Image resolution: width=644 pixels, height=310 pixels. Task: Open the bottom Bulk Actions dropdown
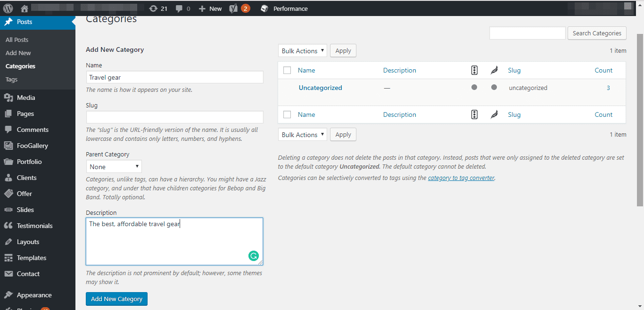(303, 135)
